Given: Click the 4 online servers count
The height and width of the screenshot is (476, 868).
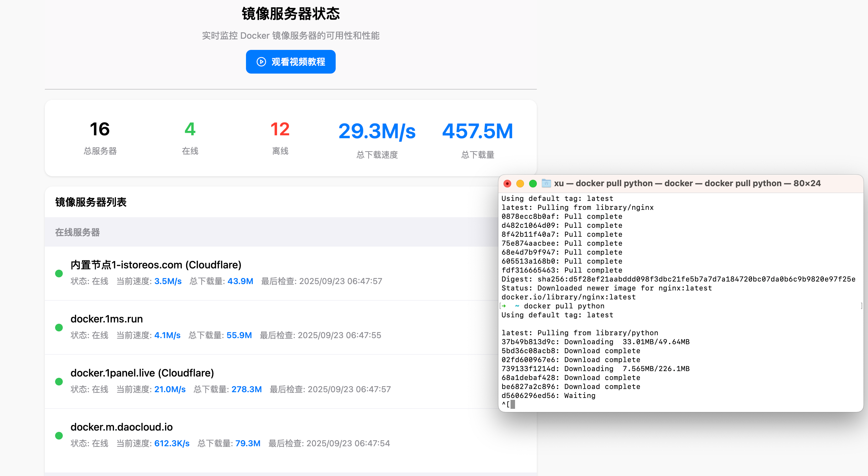Looking at the screenshot, I should coord(190,129).
